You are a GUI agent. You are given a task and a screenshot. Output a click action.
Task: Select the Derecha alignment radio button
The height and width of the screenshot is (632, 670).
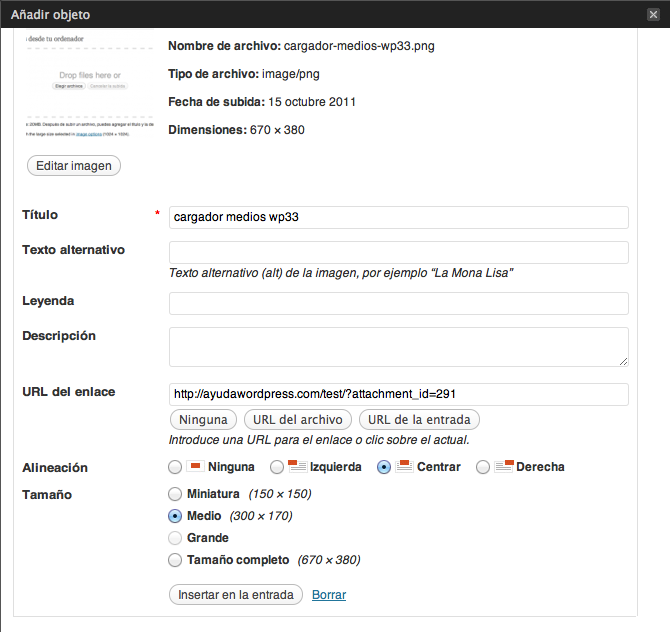(x=484, y=467)
